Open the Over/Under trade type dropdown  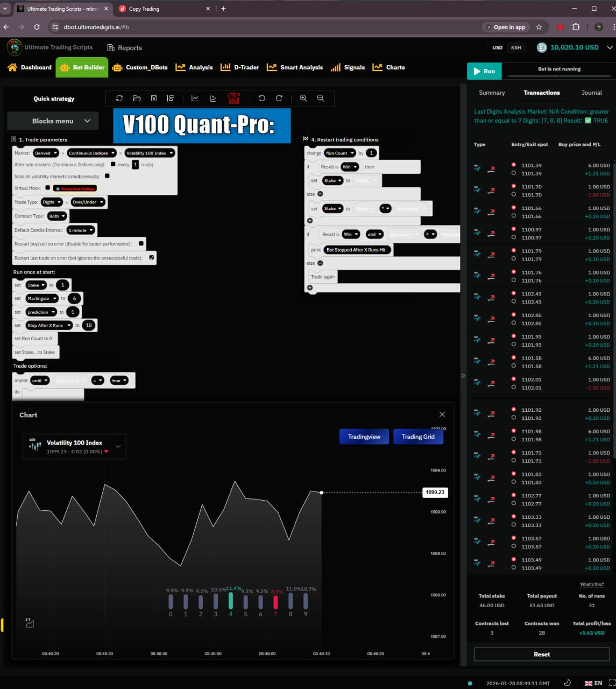[x=88, y=202]
